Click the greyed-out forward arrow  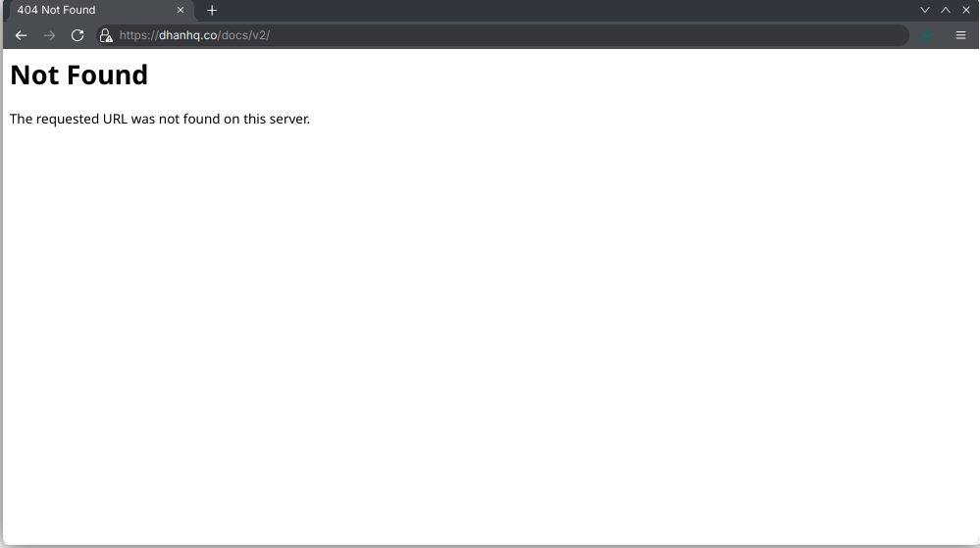[49, 35]
